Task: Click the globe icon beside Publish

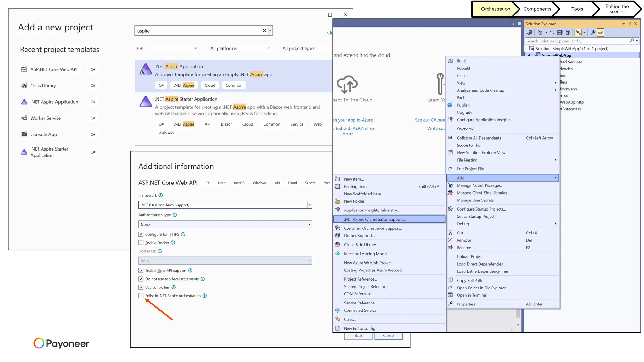Action: pos(450,105)
